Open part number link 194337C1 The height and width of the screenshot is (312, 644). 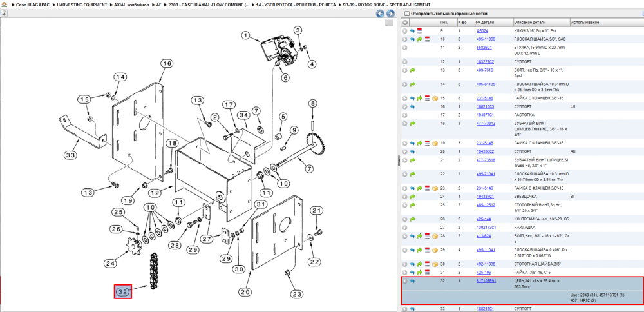(485, 197)
